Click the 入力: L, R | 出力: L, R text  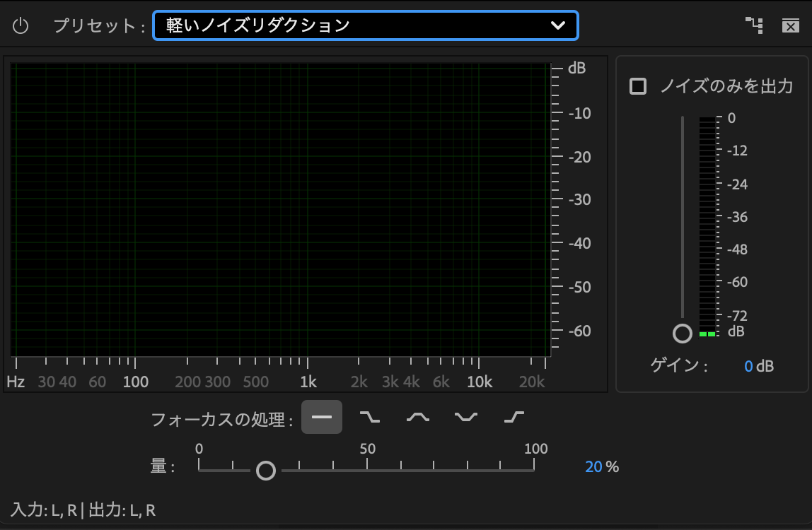[x=83, y=510]
